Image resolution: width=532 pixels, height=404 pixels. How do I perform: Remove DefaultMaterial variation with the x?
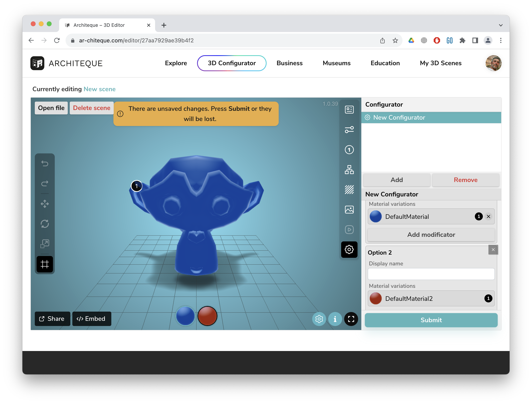pyautogui.click(x=488, y=217)
